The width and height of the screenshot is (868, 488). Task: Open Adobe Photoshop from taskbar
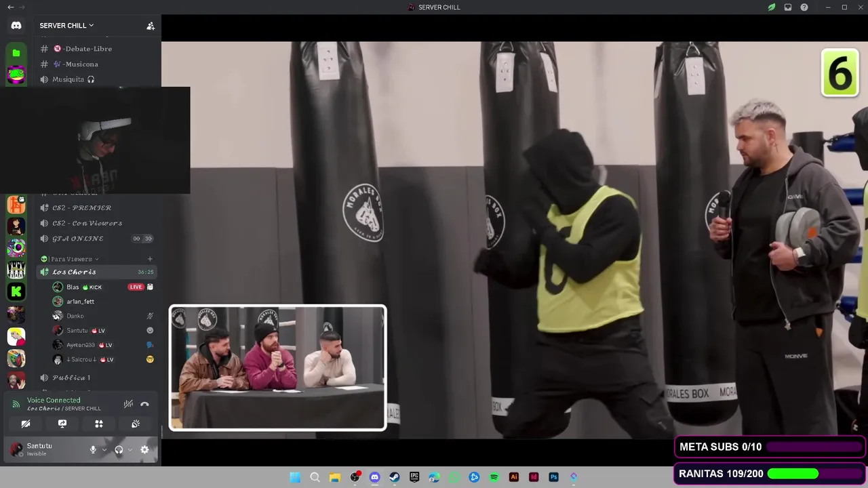click(x=553, y=477)
